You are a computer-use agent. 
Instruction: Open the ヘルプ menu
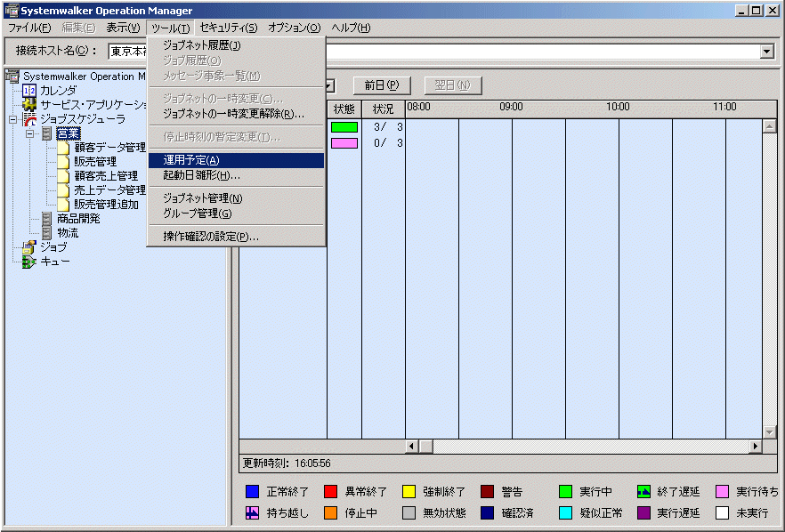pyautogui.click(x=351, y=28)
